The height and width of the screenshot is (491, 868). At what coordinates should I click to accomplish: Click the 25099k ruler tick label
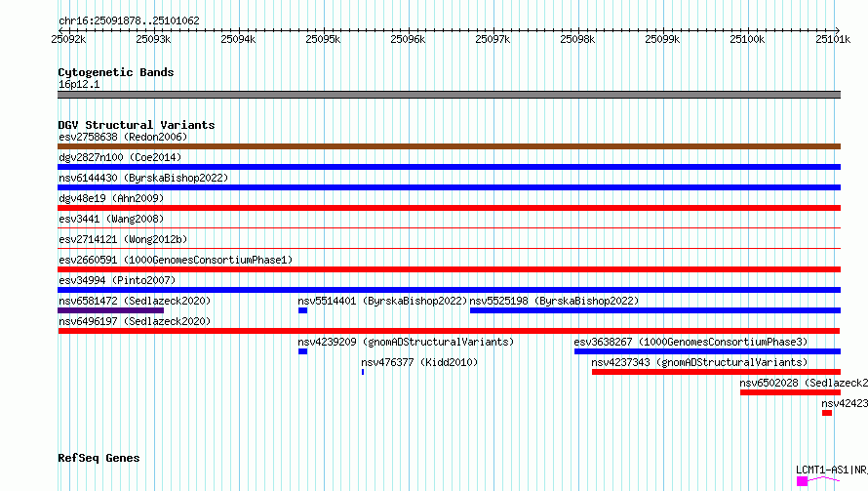click(x=662, y=39)
